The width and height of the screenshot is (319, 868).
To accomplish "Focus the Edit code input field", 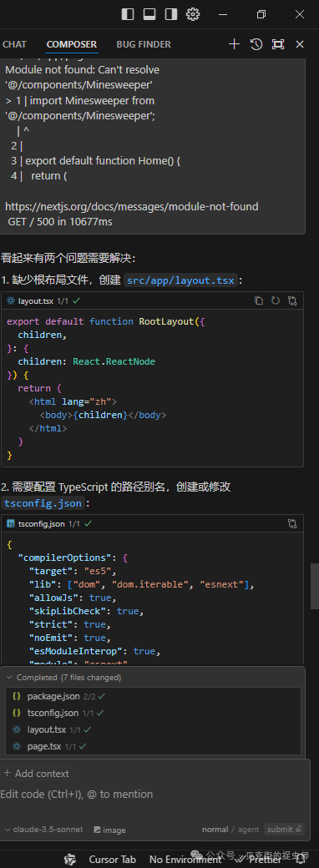I will tap(154, 794).
